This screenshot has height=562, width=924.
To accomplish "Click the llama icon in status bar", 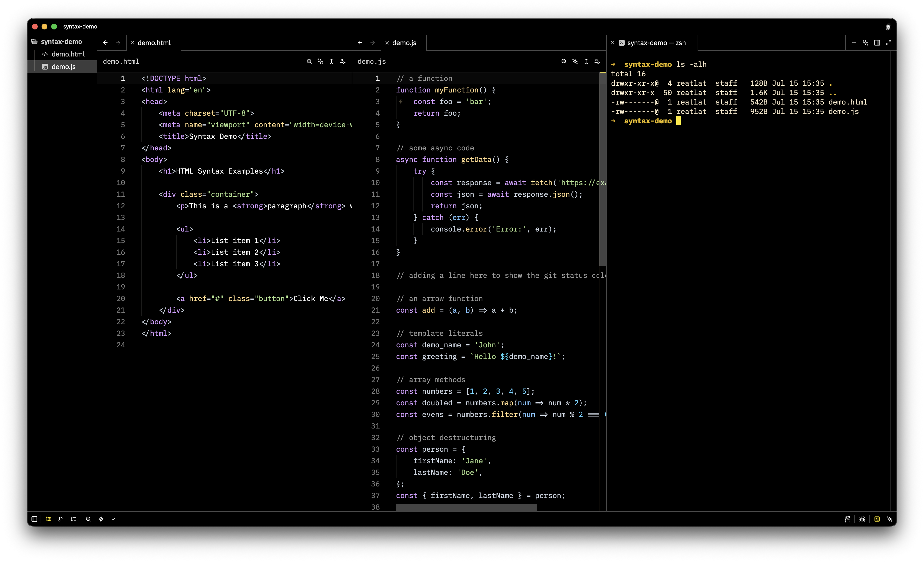I will click(847, 519).
